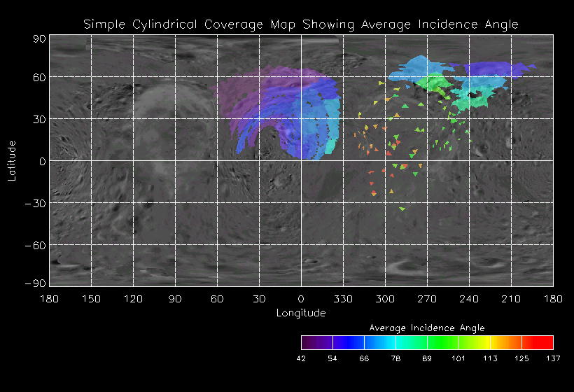The image size is (574, 392).
Task: Click longitude tick label 150
Action: 91,299
